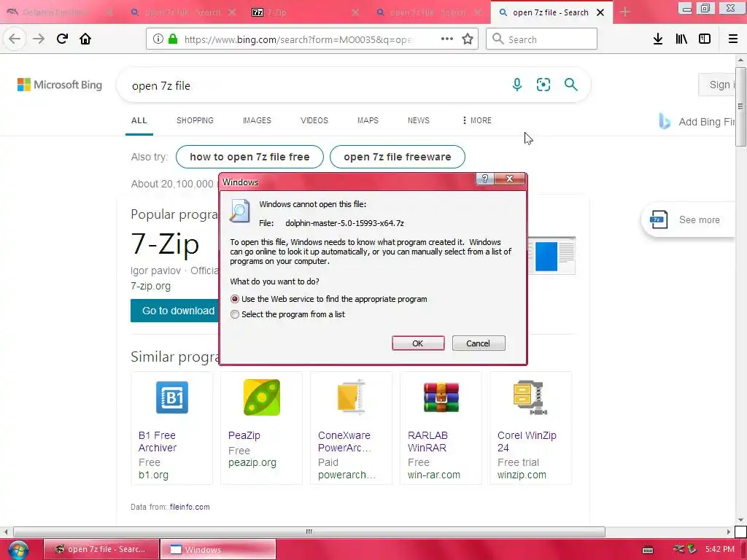Toggle the sidebar icon in toolbar
747x560 pixels.
pyautogui.click(x=705, y=39)
